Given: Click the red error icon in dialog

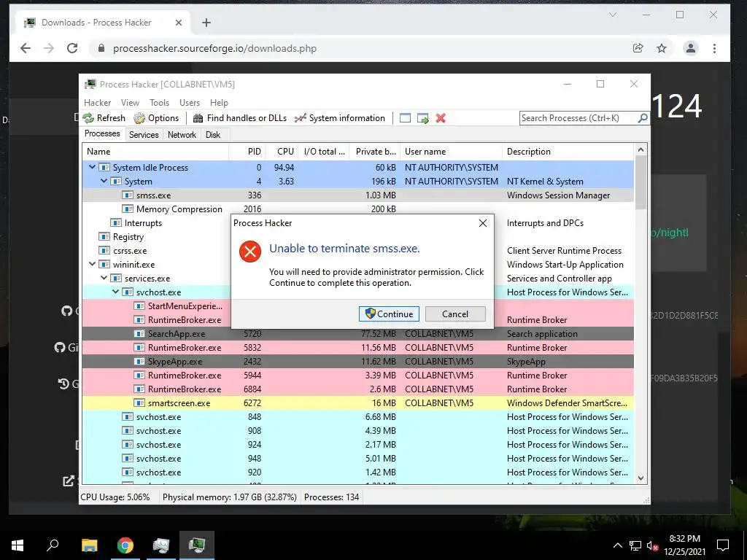Looking at the screenshot, I should tap(250, 252).
